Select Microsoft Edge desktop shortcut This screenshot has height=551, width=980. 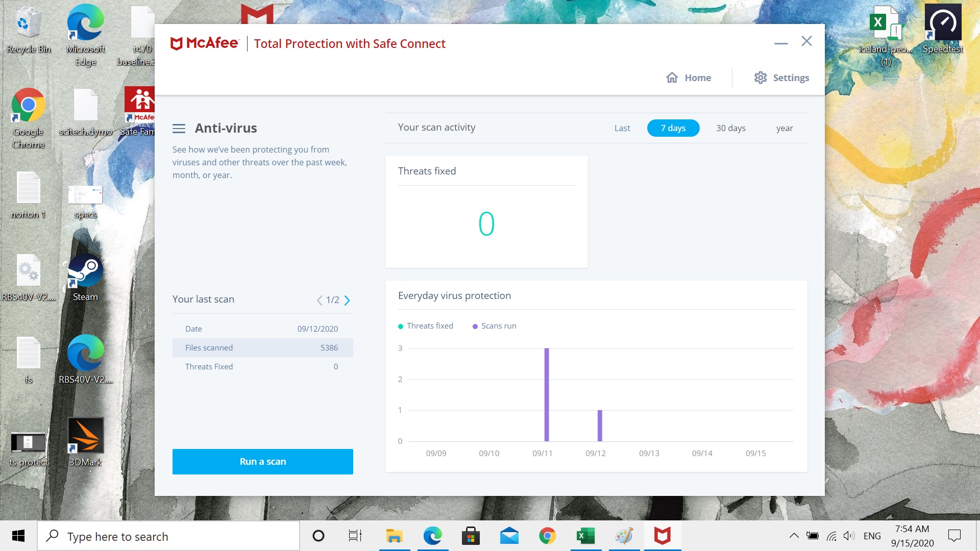click(86, 35)
